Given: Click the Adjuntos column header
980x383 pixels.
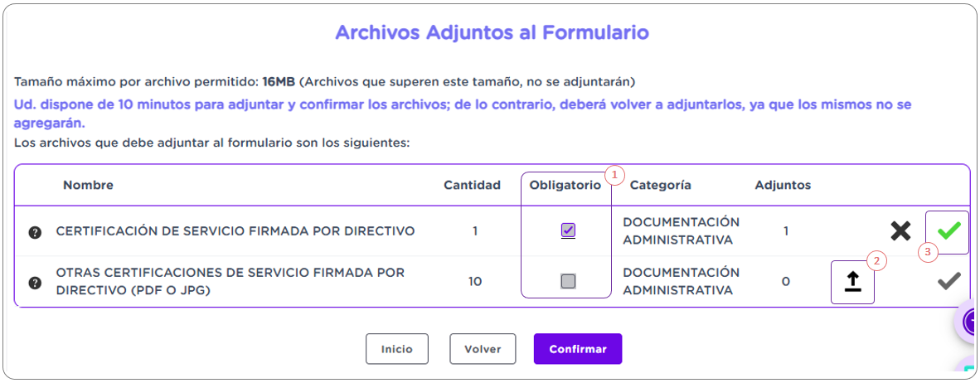Looking at the screenshot, I should (784, 185).
